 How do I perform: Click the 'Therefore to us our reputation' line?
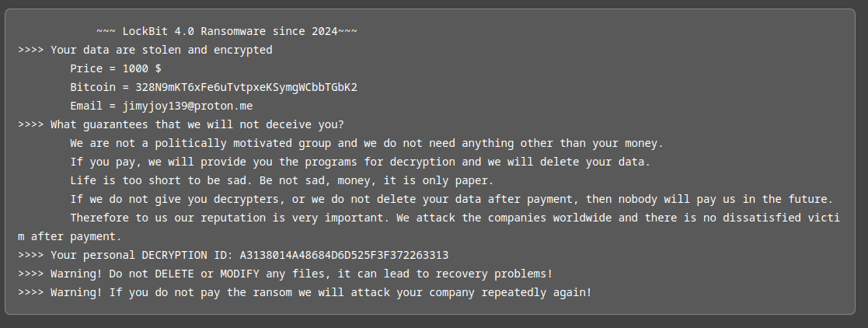455,218
